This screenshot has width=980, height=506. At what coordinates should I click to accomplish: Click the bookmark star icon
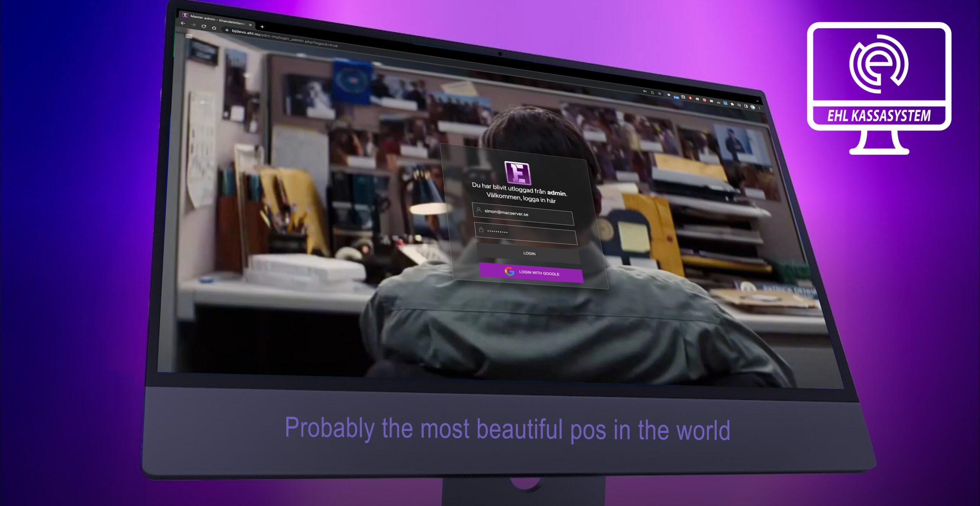pyautogui.click(x=660, y=93)
